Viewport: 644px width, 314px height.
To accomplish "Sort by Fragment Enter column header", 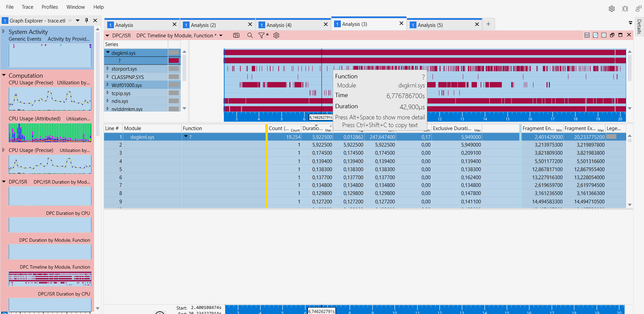I will click(x=542, y=128).
